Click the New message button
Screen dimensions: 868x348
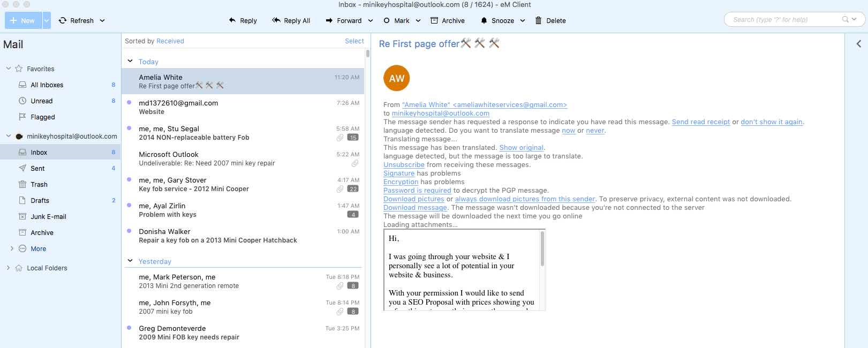23,20
